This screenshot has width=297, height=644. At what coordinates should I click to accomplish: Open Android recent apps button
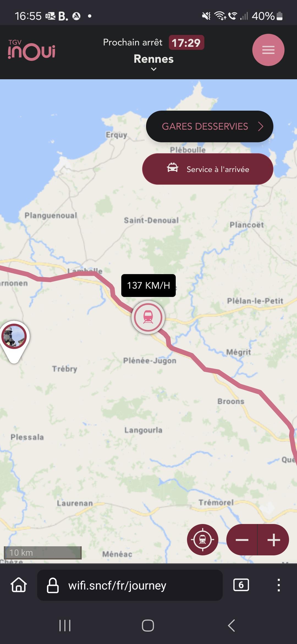click(x=65, y=626)
